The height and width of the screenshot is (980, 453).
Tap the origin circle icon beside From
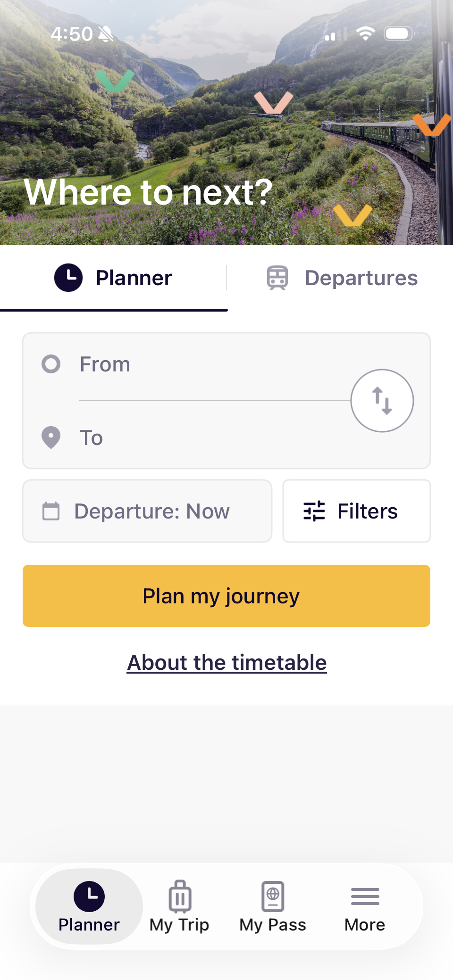(x=51, y=364)
